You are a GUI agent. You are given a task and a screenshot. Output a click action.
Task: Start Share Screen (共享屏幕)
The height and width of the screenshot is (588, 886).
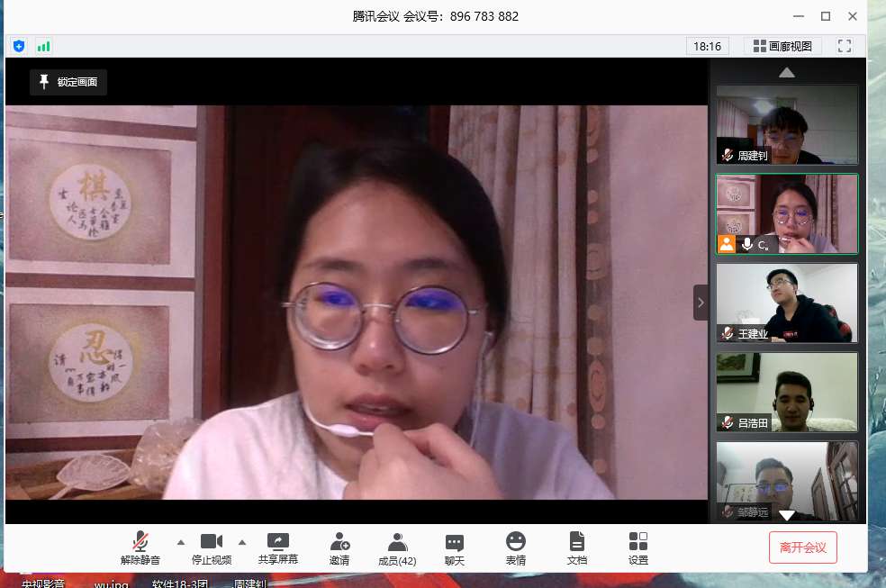(278, 547)
